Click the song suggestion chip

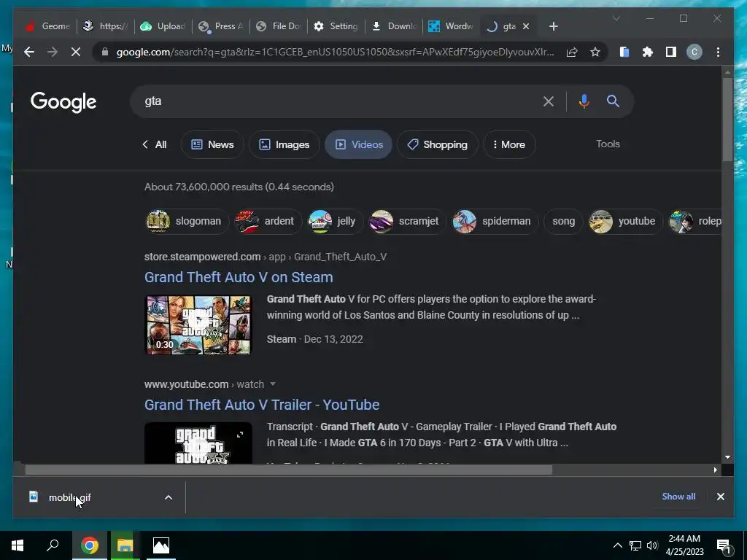pos(564,221)
